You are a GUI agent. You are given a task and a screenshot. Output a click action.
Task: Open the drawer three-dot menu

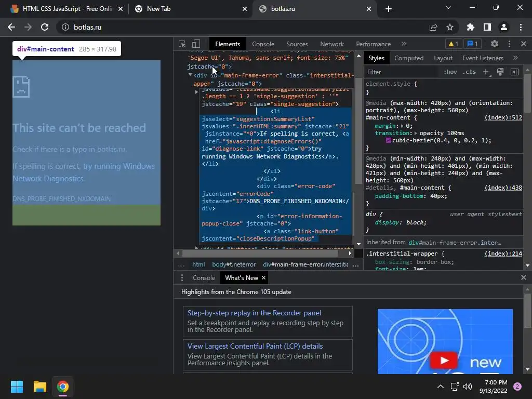(182, 278)
